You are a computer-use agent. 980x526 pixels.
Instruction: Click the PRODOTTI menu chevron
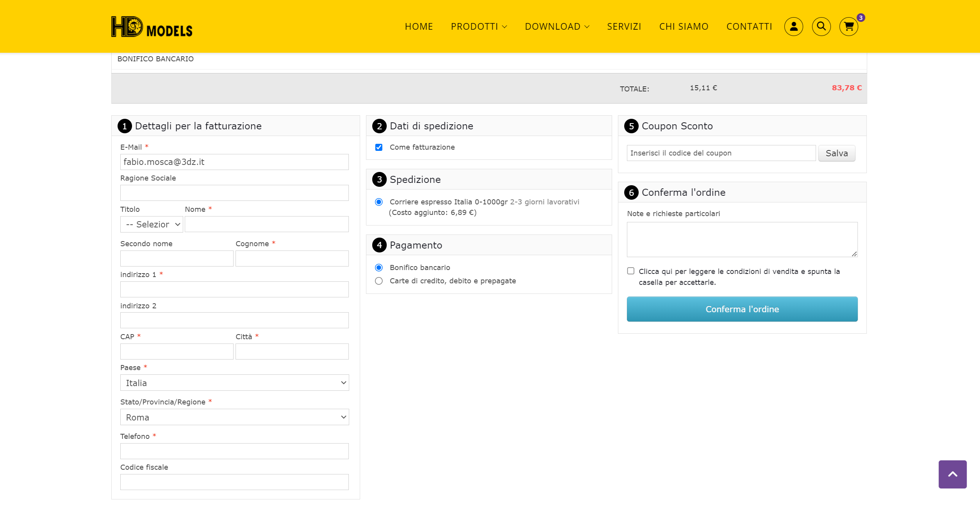tap(505, 27)
